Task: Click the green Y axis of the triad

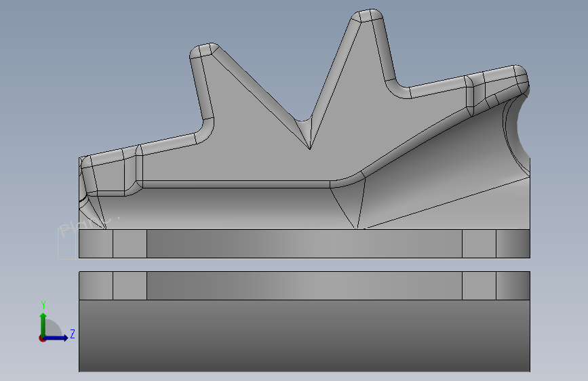Action: pos(43,324)
